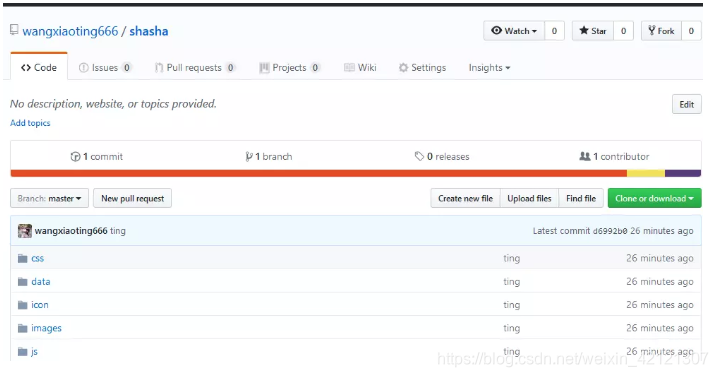Click the folder icon beside data
The image size is (718, 377).
[x=22, y=282]
